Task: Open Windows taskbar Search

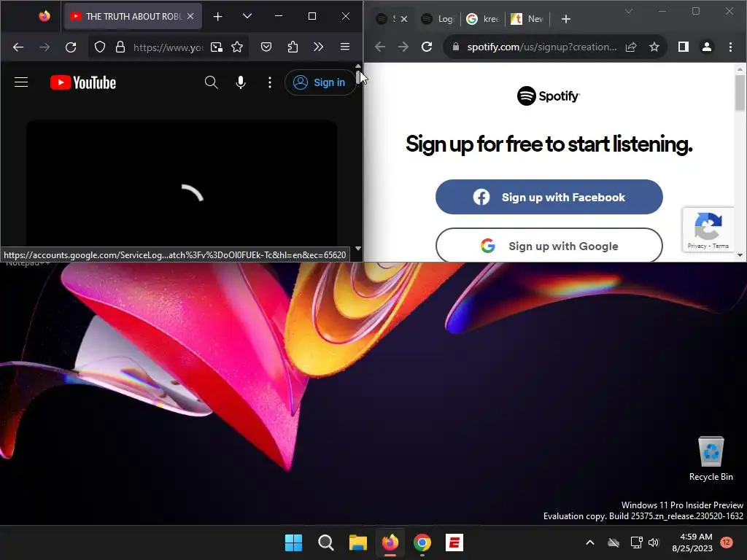Action: 326,542
